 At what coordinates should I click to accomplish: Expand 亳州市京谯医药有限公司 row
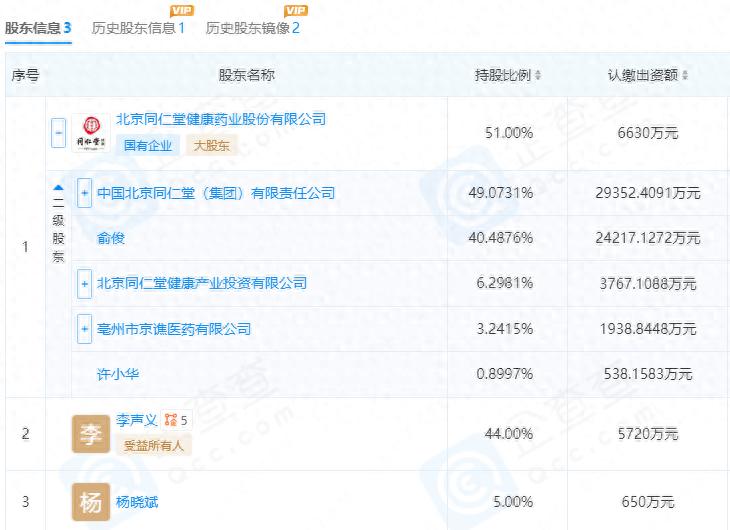[84, 329]
